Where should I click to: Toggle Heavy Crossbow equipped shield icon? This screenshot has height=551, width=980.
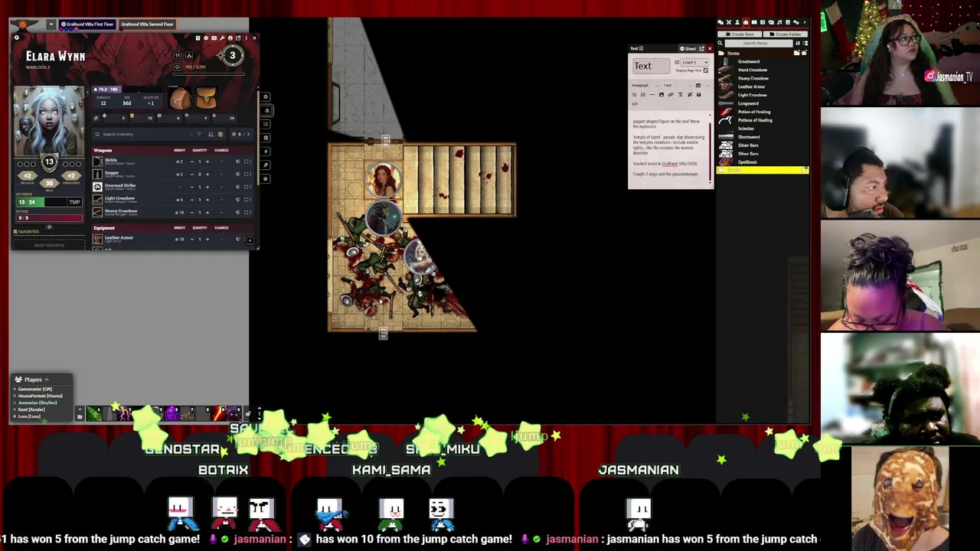238,213
